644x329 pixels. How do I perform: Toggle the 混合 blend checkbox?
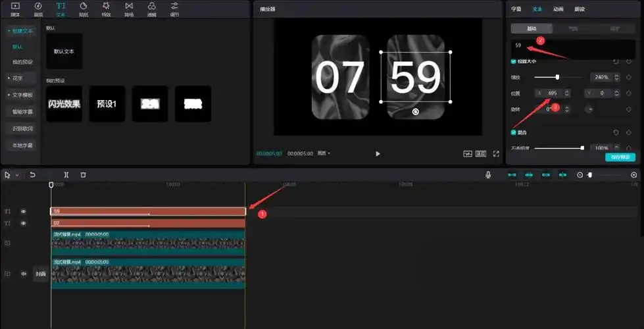coord(514,132)
